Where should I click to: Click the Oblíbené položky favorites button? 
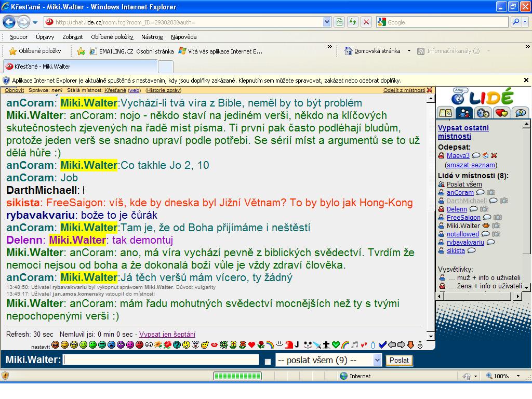click(x=35, y=51)
